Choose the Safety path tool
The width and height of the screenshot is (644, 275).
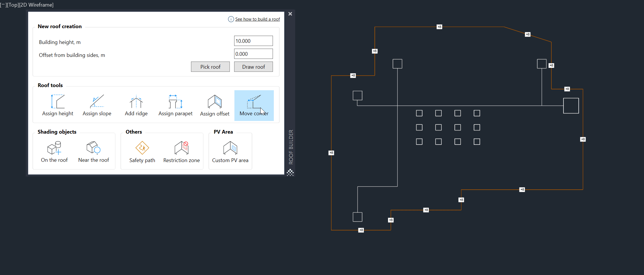(x=142, y=152)
